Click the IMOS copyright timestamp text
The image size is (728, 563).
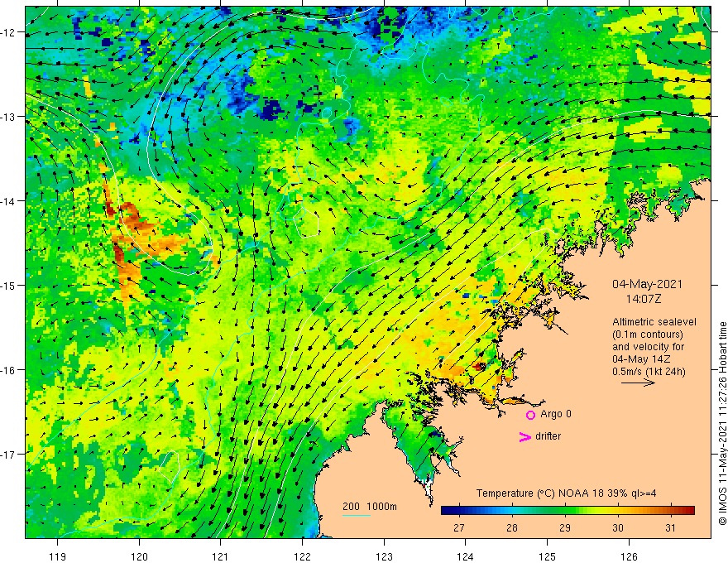click(722, 423)
